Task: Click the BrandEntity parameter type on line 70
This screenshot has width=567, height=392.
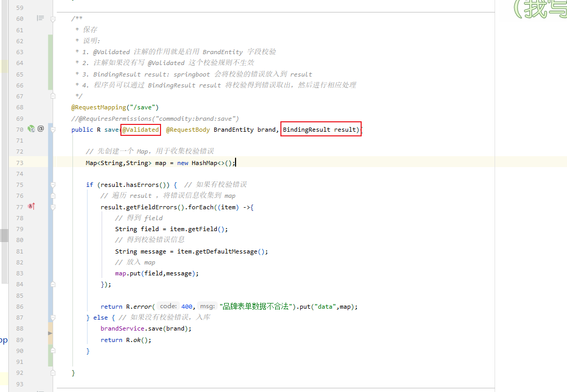Action: click(x=233, y=129)
